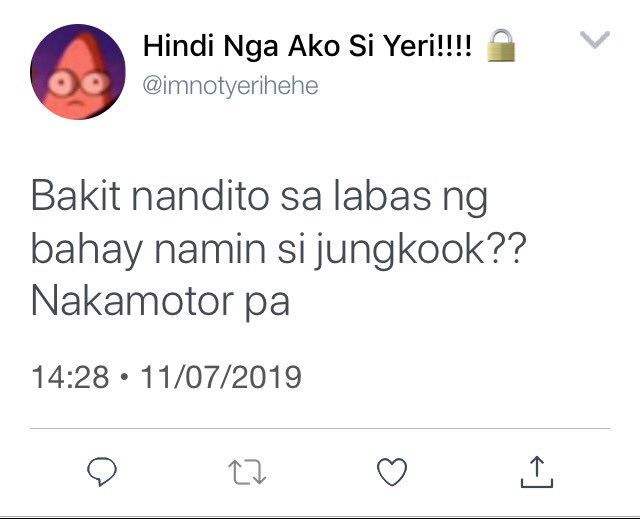640x519 pixels.
Task: Click the line reading Nakamotor pa
Action: [160, 302]
